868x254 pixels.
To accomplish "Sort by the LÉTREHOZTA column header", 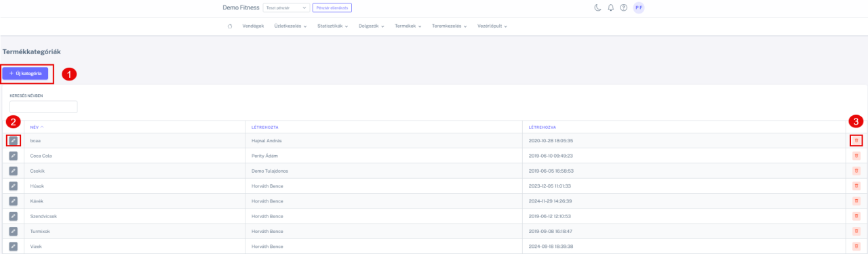I will (265, 127).
